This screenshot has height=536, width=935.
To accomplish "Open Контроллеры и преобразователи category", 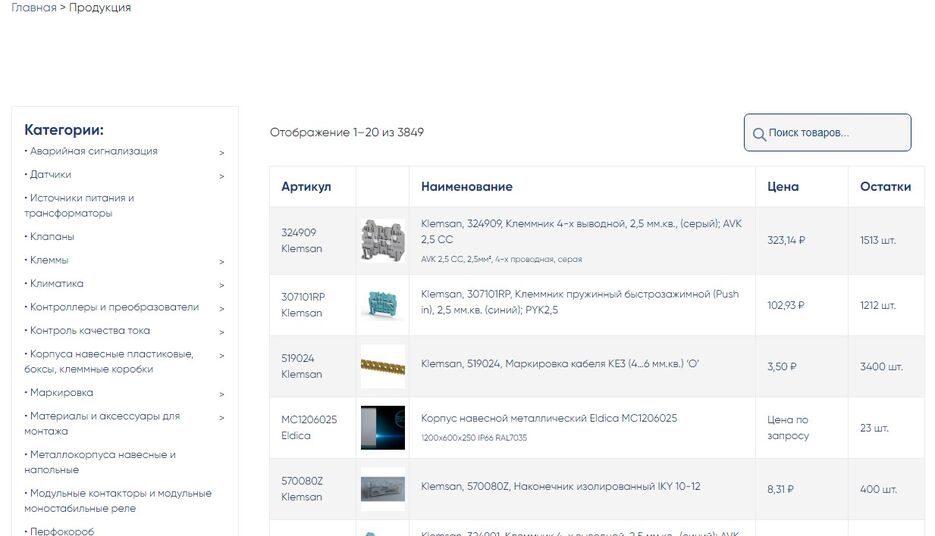I will 114,307.
